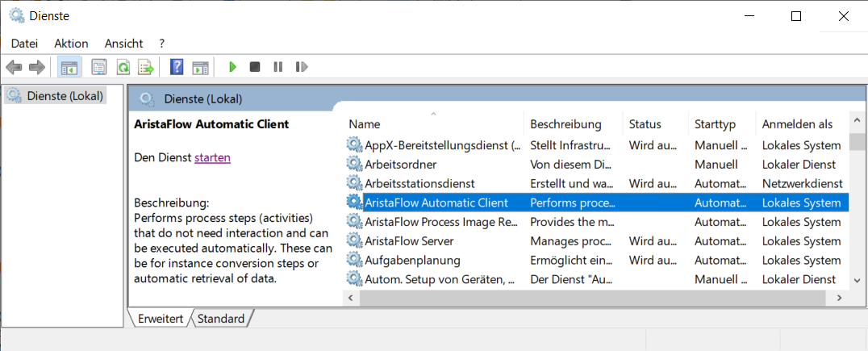This screenshot has width=868, height=351.
Task: Click the Refresh toolbar icon
Action: pyautogui.click(x=123, y=67)
